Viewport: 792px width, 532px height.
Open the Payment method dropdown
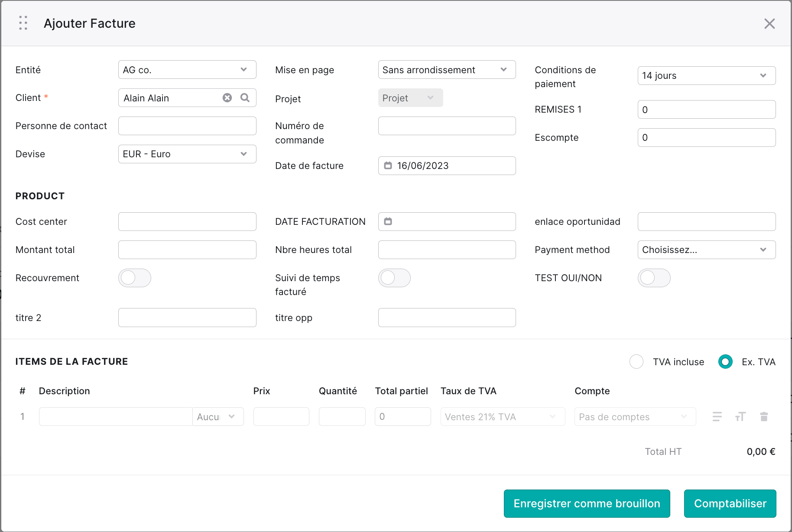pos(707,250)
